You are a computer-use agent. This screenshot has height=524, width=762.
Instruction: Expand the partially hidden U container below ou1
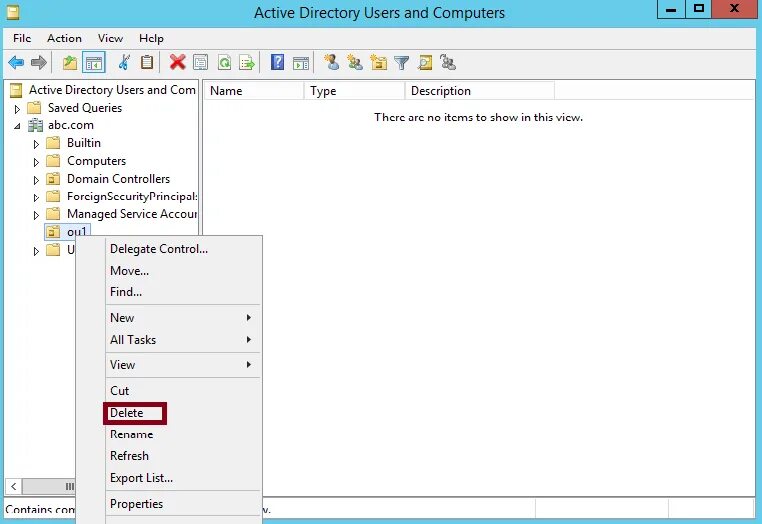tap(36, 251)
